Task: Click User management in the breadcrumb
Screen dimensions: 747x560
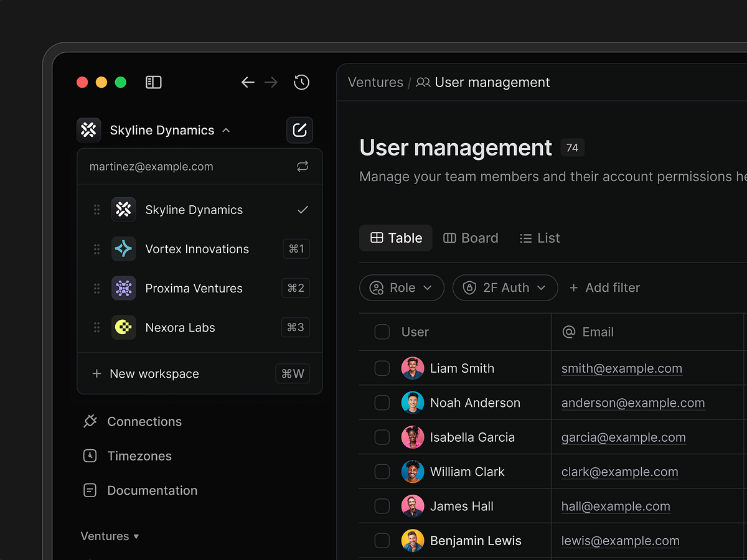Action: [x=492, y=82]
